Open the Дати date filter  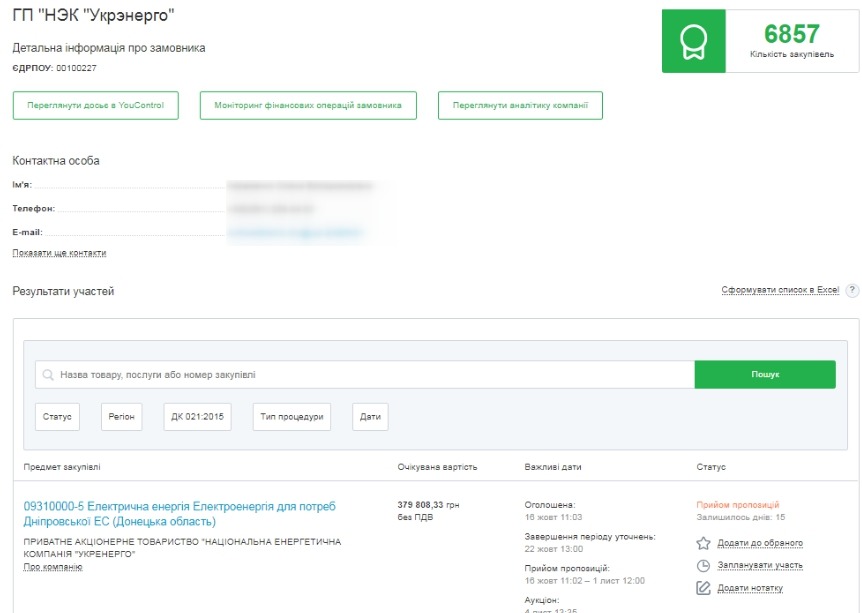pos(370,417)
